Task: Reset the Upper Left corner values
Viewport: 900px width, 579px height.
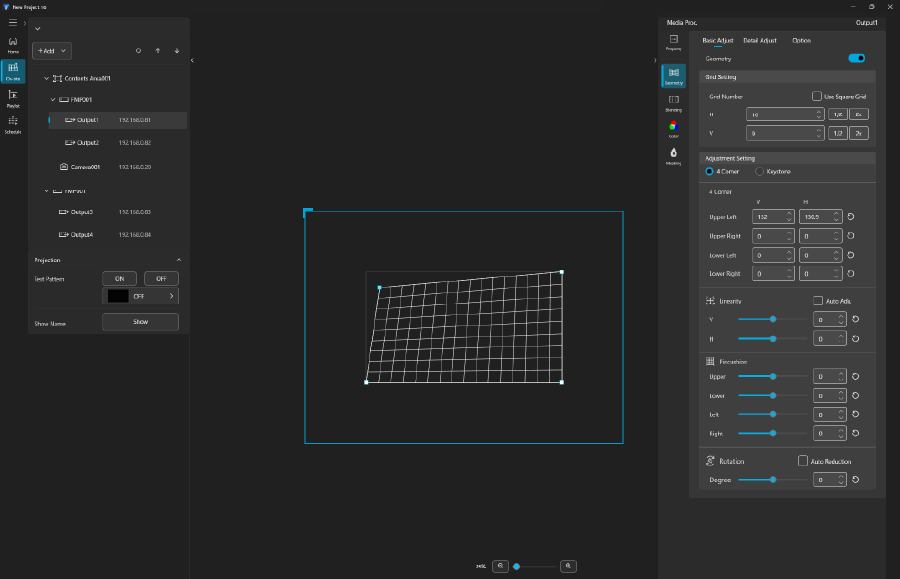Action: pos(851,217)
